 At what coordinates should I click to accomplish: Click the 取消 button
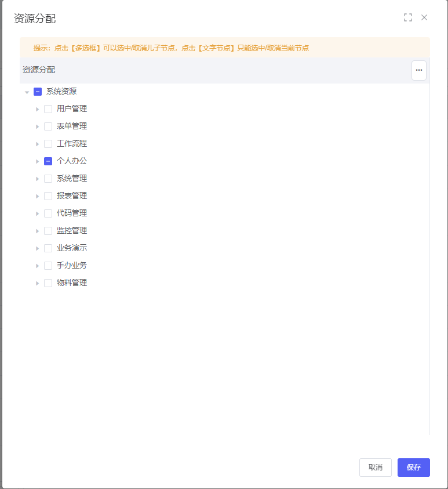[375, 468]
